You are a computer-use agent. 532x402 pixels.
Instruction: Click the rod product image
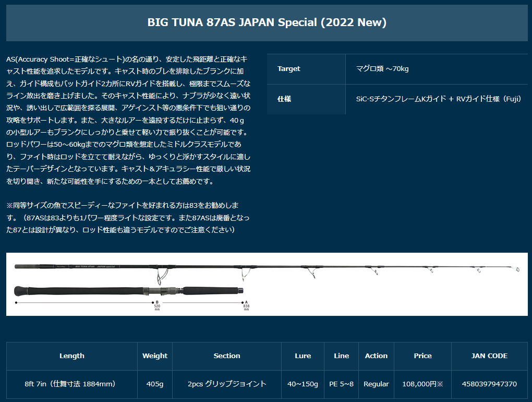[x=266, y=285]
